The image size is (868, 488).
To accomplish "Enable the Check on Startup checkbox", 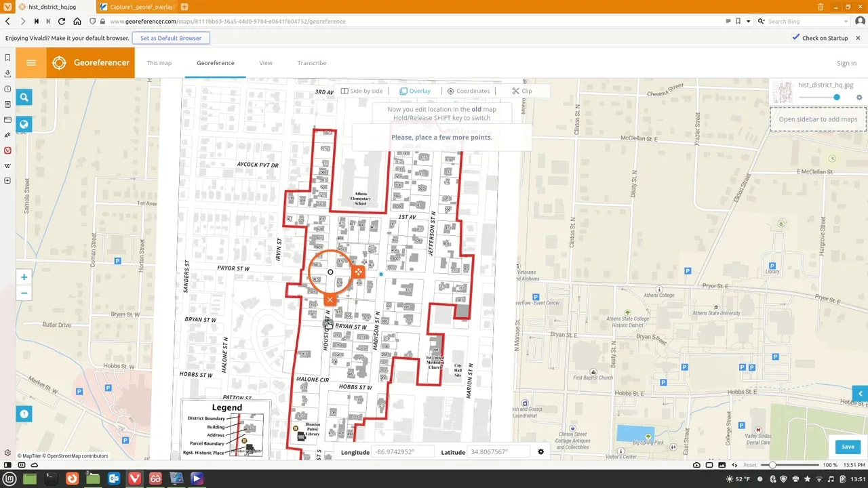I will [x=795, y=38].
